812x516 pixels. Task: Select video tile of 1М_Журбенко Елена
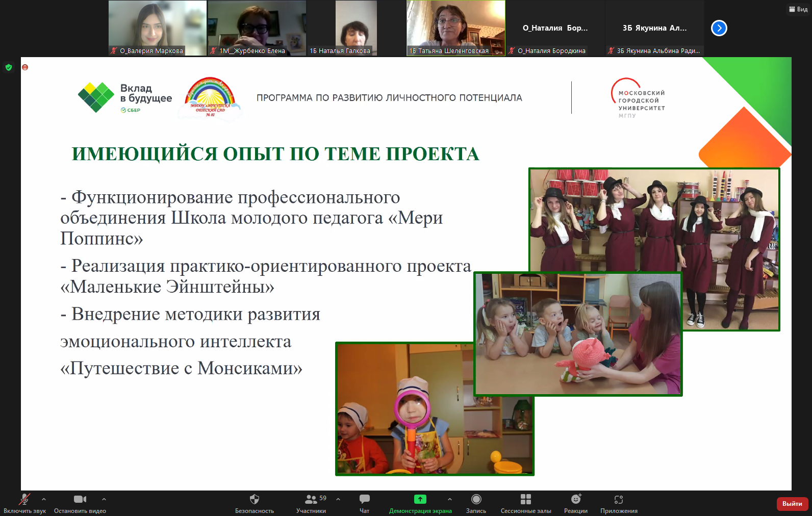click(x=257, y=28)
